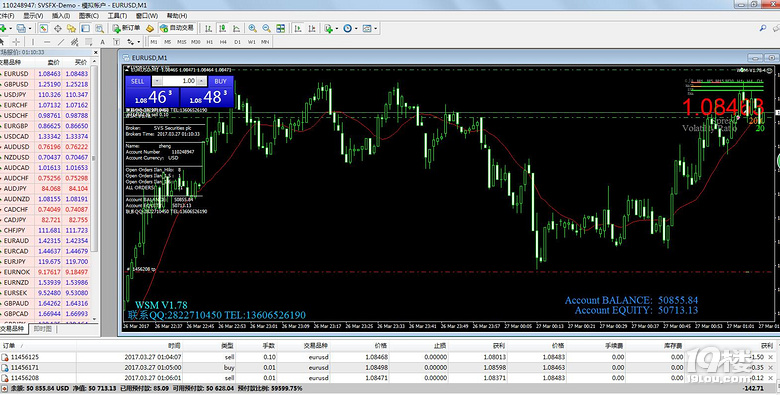Click the tile windows icon
Viewport: 780px width, 395px height.
tap(281, 28)
